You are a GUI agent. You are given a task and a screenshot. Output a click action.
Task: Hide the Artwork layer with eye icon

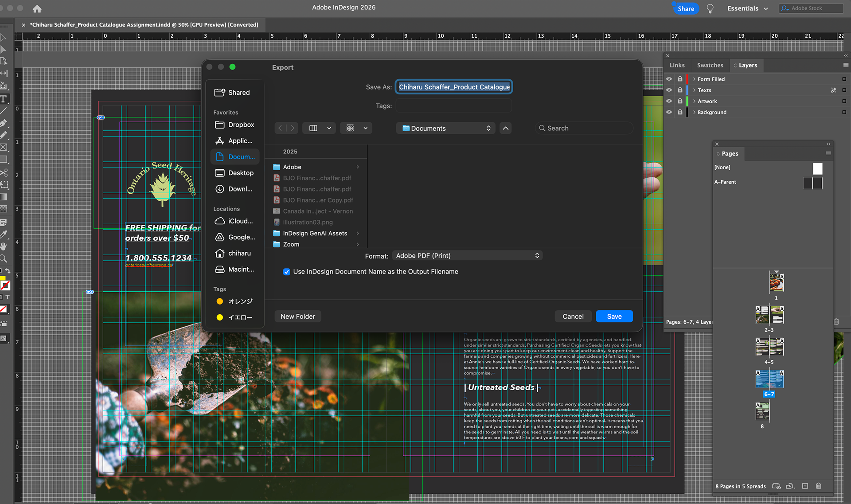[x=669, y=101]
